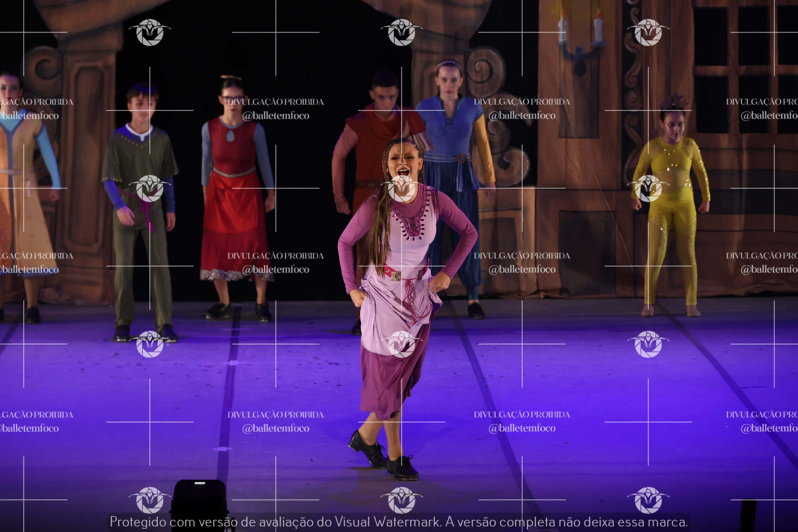Click the dancer in the red dress with glasses
The image size is (798, 532).
click(234, 197)
